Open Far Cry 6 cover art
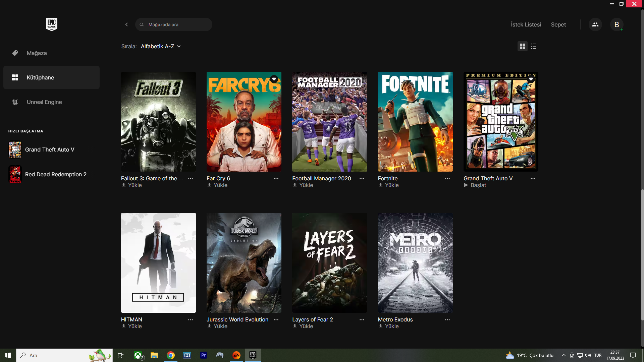The image size is (644, 362). 244,122
